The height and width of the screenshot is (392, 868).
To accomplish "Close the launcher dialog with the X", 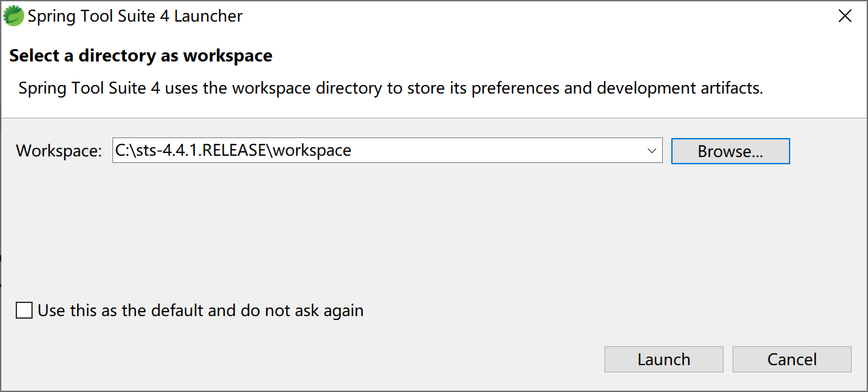I will [845, 16].
